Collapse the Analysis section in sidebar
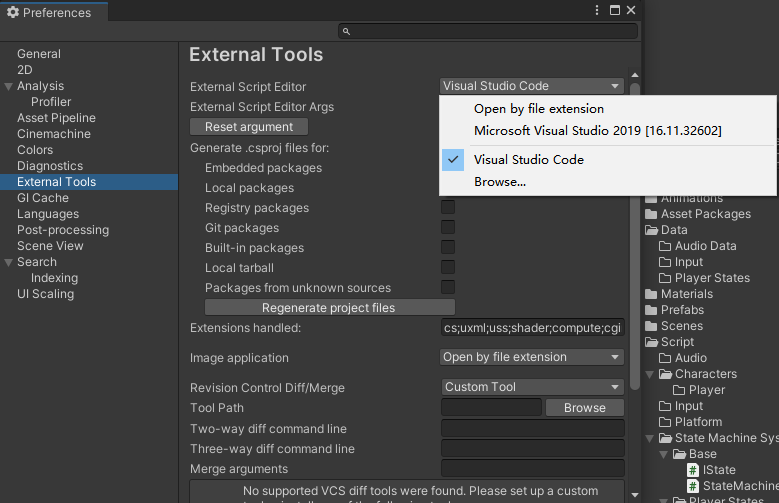Image resolution: width=779 pixels, height=503 pixels. 8,86
